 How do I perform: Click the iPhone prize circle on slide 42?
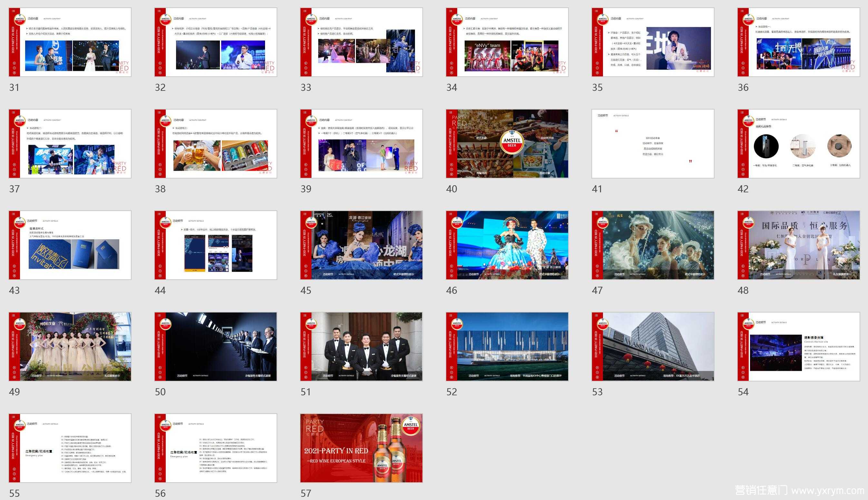pos(766,146)
